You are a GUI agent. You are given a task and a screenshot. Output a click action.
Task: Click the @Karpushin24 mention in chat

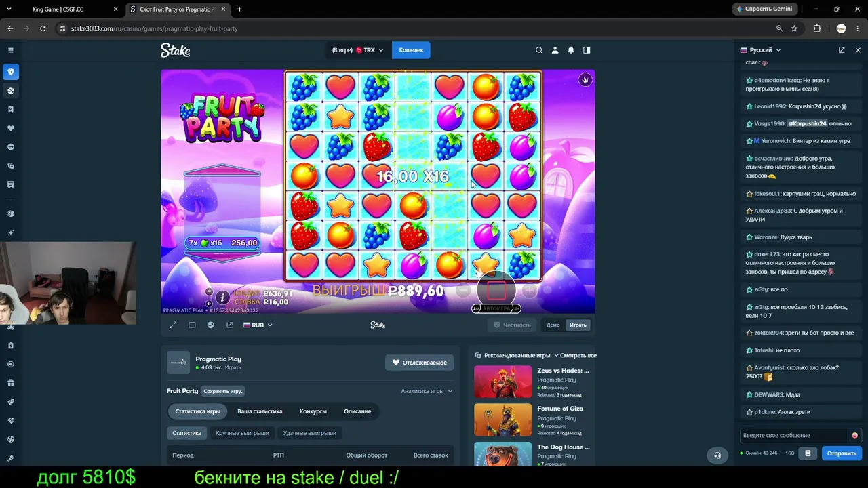pyautogui.click(x=808, y=124)
